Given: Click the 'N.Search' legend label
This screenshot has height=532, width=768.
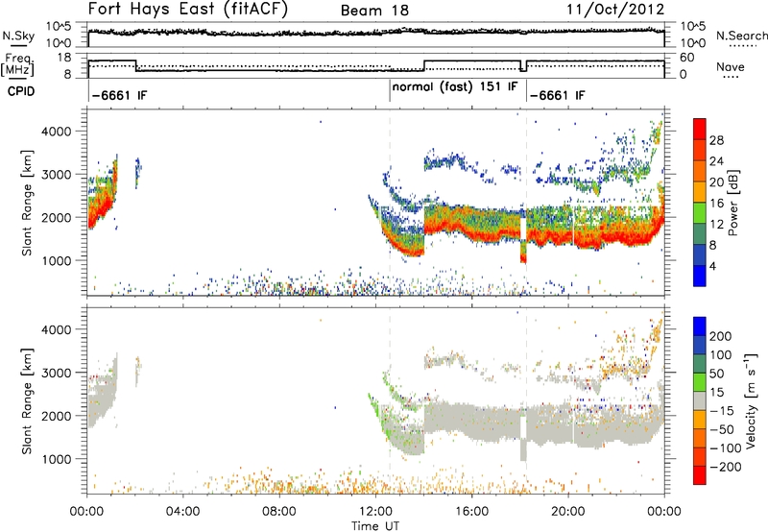Looking at the screenshot, I should point(741,36).
